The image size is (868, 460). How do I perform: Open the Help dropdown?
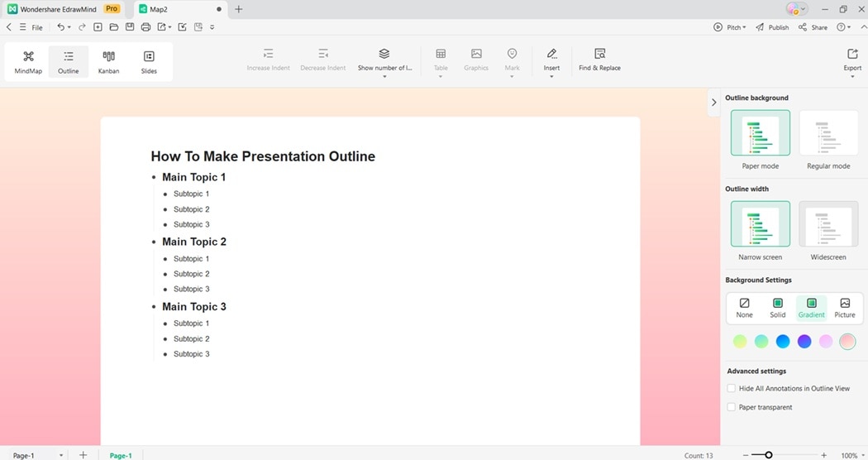pos(844,27)
